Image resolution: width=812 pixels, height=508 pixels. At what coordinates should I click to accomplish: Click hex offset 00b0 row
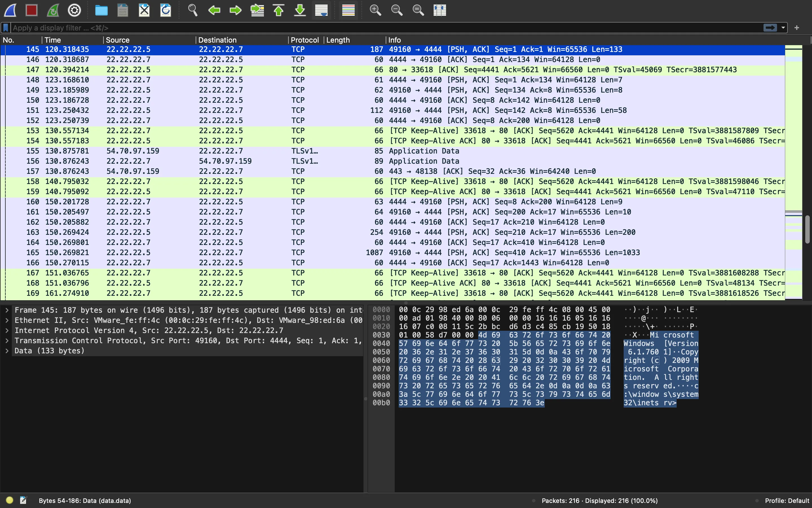[x=381, y=402]
